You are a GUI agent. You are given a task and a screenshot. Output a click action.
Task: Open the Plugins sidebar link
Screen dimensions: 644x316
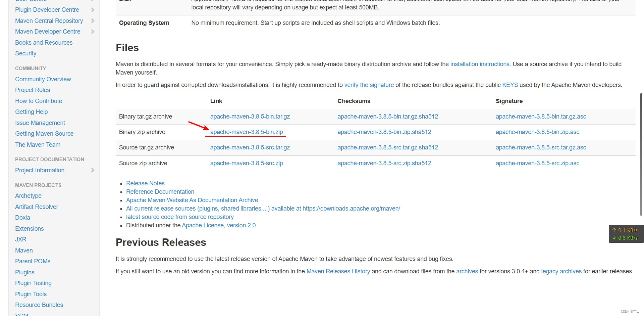(24, 272)
